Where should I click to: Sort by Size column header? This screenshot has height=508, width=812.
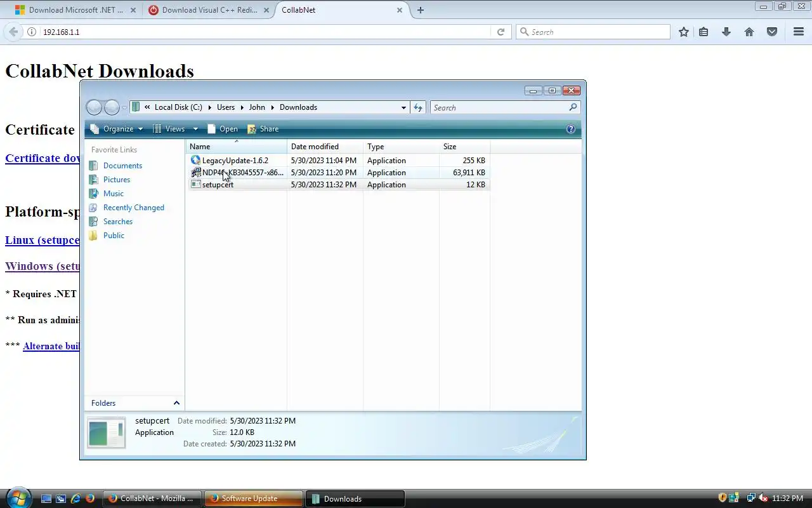[464, 147]
